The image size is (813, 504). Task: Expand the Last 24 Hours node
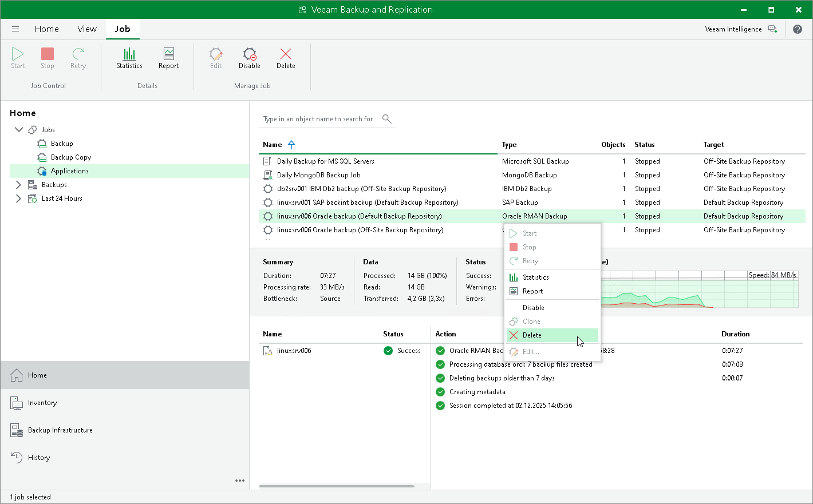[18, 199]
